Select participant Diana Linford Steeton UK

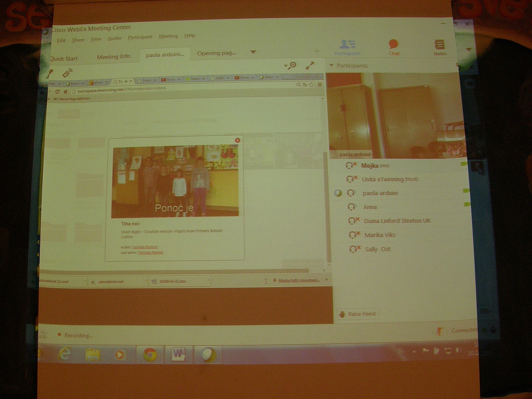click(397, 220)
